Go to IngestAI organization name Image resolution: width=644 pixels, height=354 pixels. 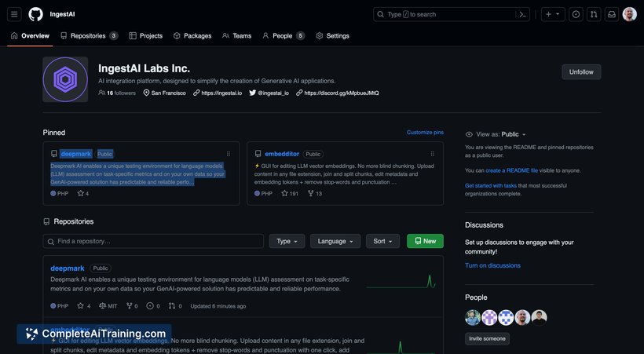click(62, 14)
